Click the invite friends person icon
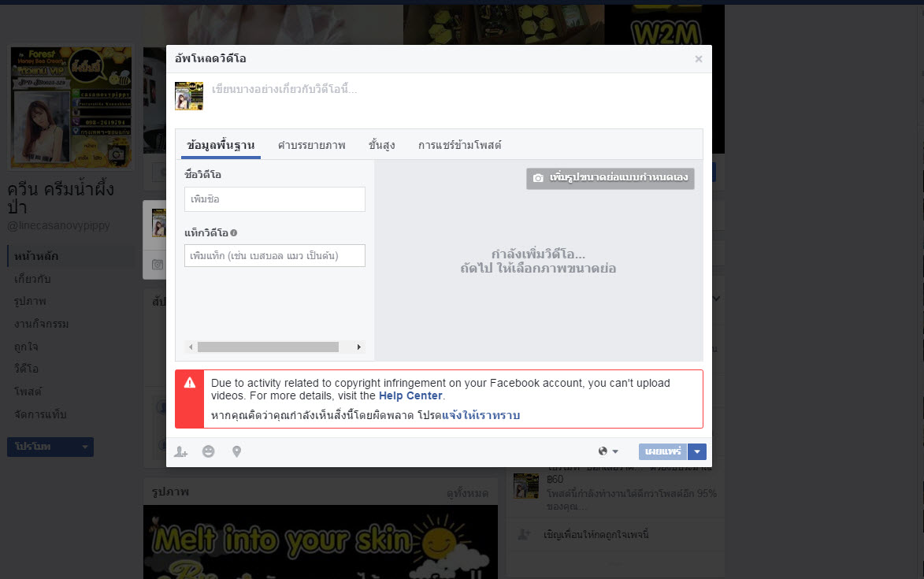The height and width of the screenshot is (579, 924). tap(524, 535)
